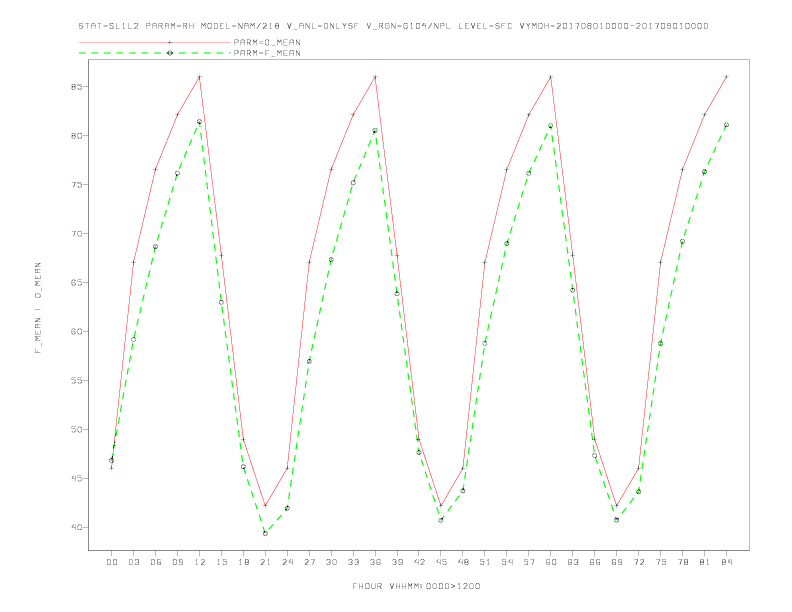
Task: Click x-axis tick label 57
Action: pos(529,562)
